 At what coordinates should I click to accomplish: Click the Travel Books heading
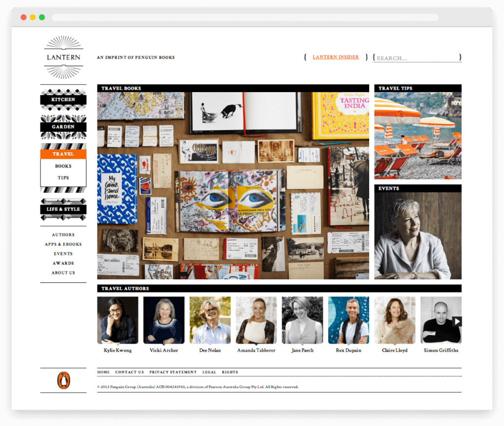coord(121,89)
